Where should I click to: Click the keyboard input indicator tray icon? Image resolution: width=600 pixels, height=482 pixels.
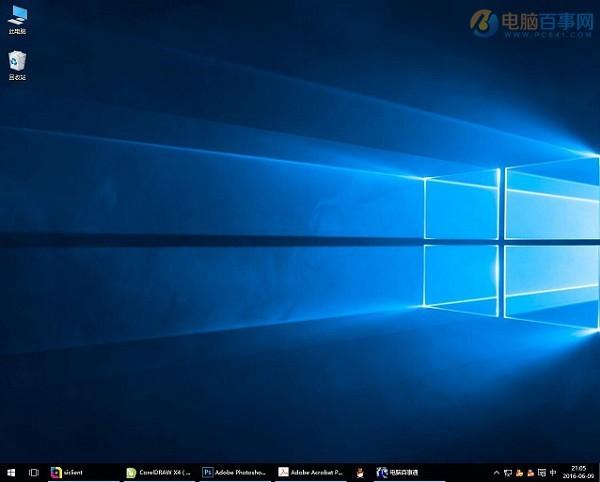pyautogui.click(x=541, y=473)
